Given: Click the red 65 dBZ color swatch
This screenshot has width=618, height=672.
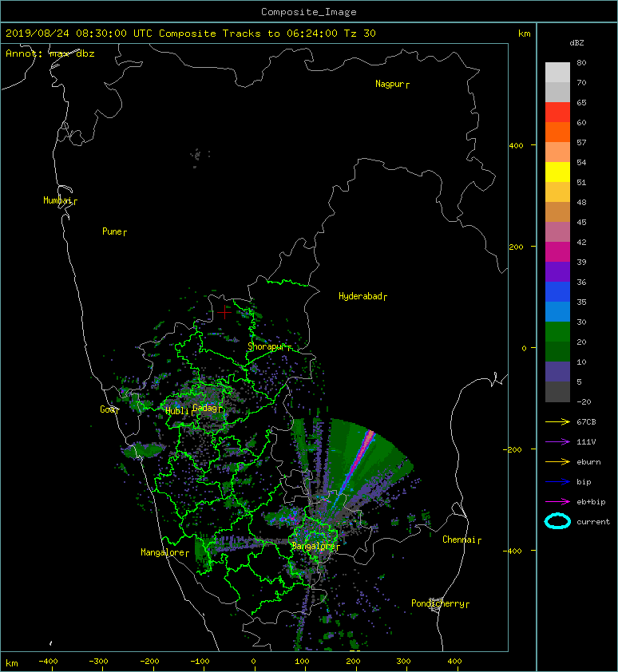Looking at the screenshot, I should coord(557,113).
